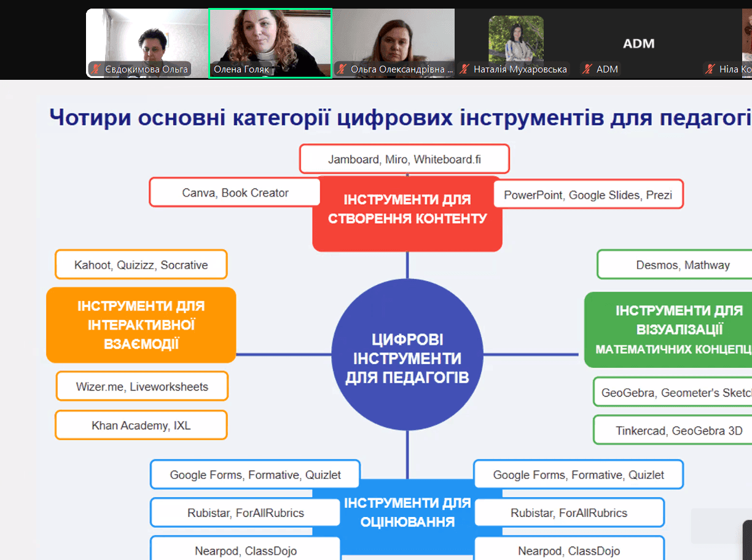Select Наталія Мухаровська's participant tile

(x=516, y=43)
